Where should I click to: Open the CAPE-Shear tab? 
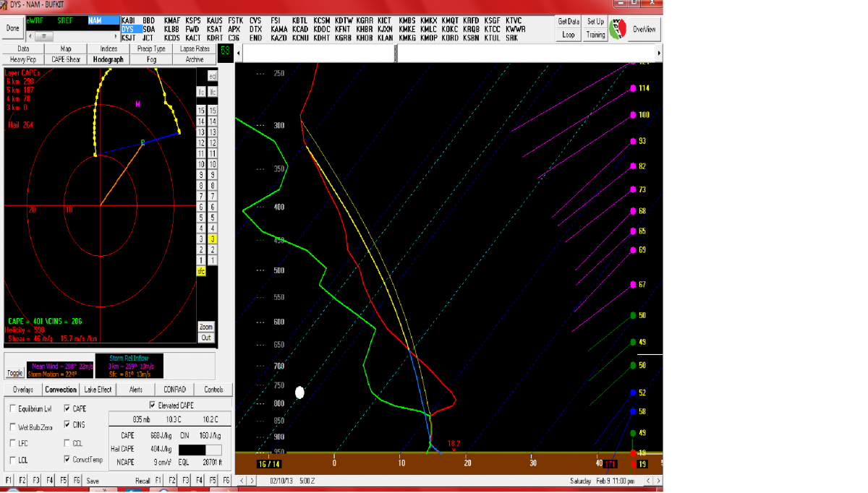coord(66,59)
